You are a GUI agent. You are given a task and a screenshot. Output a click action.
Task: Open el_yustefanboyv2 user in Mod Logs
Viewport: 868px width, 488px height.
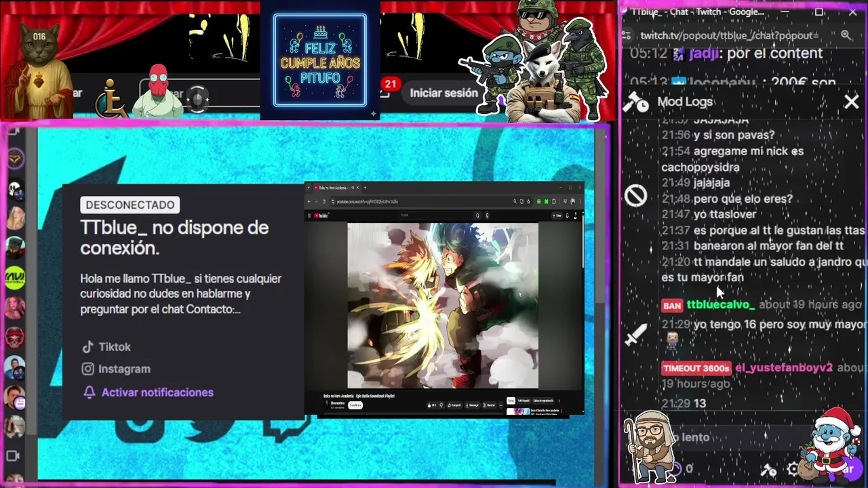(783, 368)
